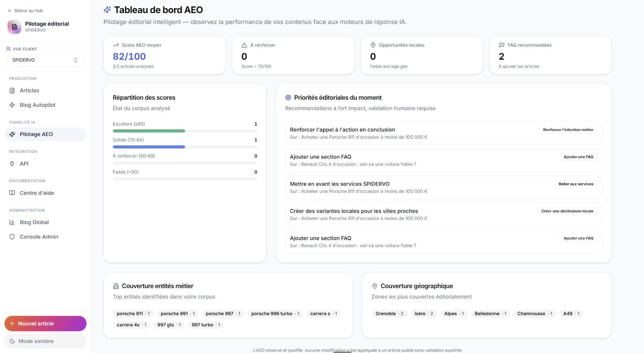
Task: Click the Créer une déclinaison locale badge
Action: [567, 211]
